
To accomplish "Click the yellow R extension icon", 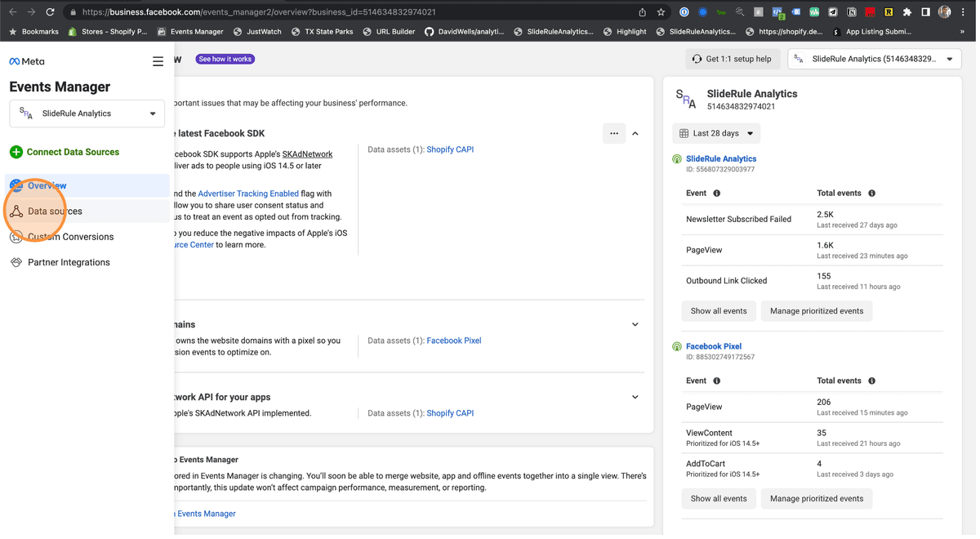I will pyautogui.click(x=889, y=12).
